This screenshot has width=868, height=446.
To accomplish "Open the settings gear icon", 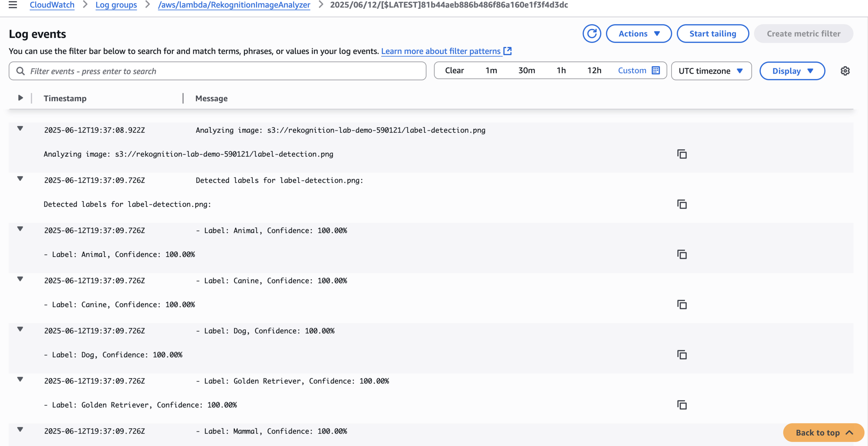I will (x=845, y=71).
